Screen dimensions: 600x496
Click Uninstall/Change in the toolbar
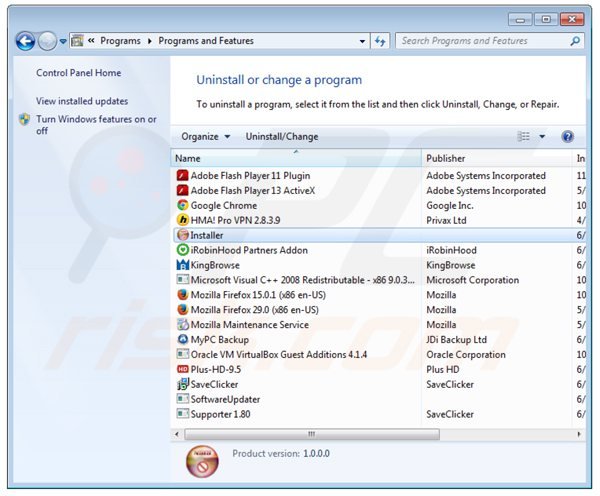click(282, 137)
